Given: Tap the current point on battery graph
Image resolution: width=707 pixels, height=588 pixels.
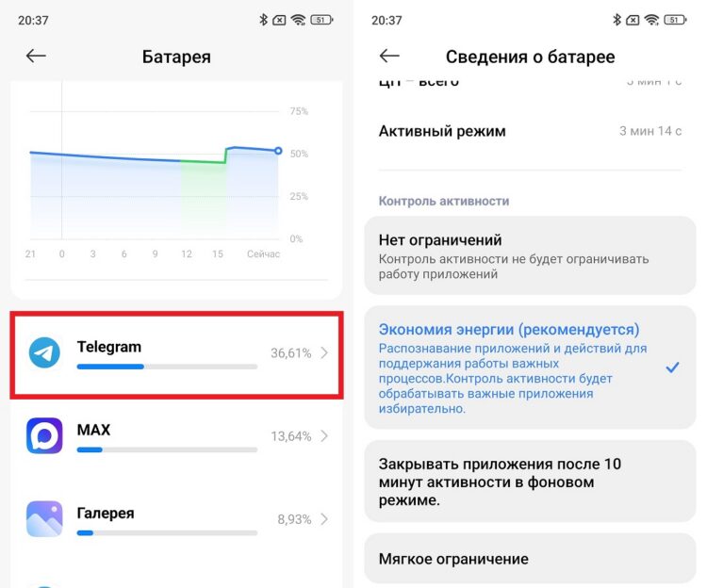Looking at the screenshot, I should point(278,151).
